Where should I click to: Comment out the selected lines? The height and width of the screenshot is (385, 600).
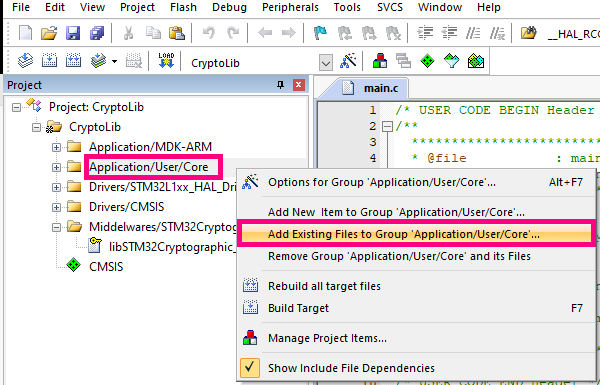pyautogui.click(x=473, y=33)
